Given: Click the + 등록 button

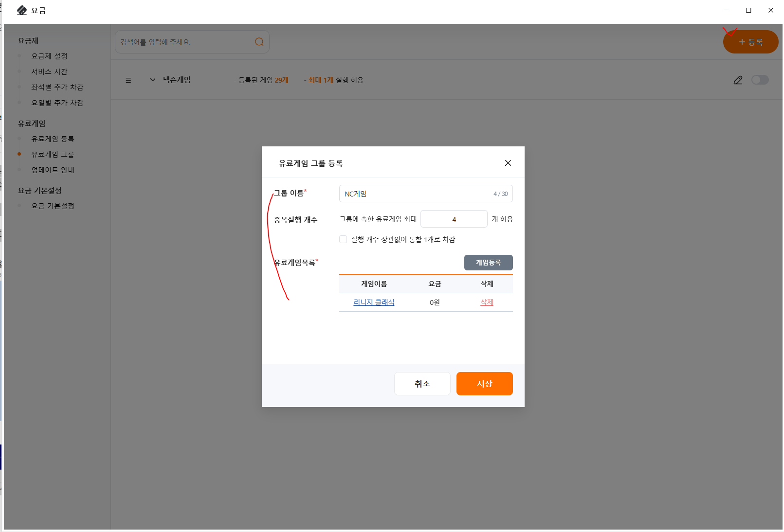Looking at the screenshot, I should [x=750, y=42].
